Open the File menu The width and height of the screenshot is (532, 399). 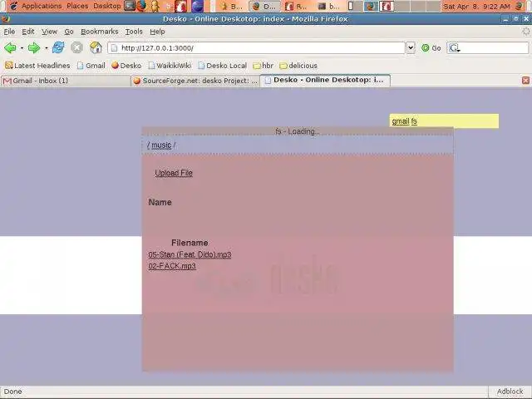coord(9,32)
